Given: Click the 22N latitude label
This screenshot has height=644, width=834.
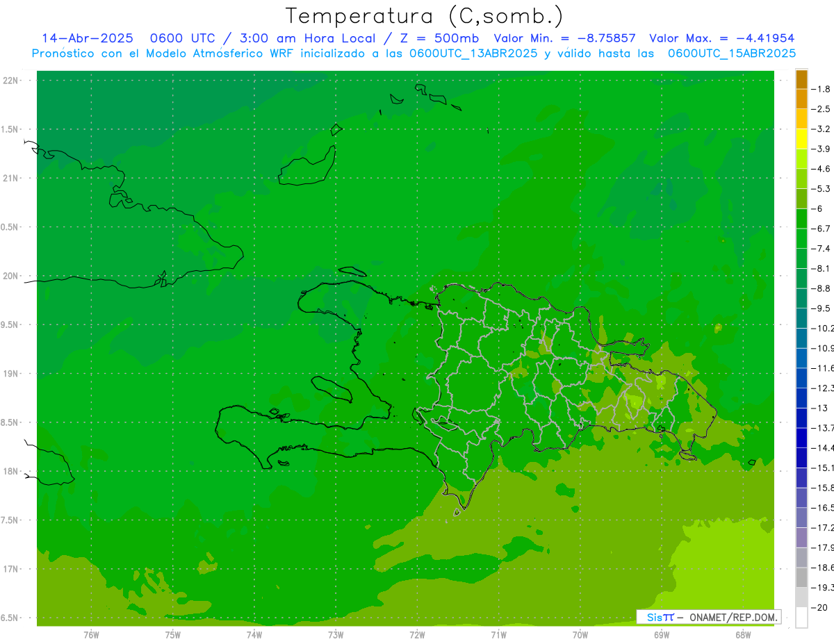Looking at the screenshot, I should (11, 81).
